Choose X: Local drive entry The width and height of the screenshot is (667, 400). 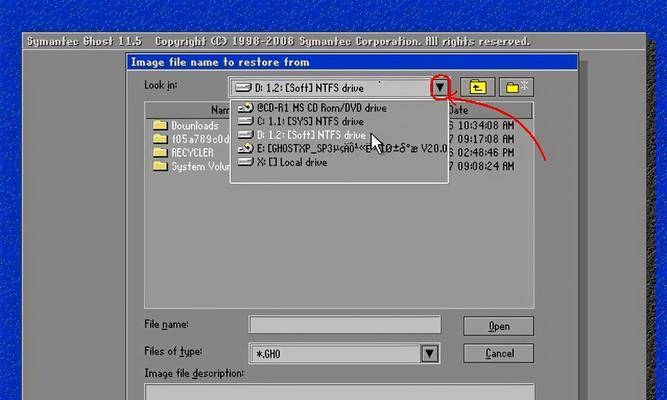[339, 162]
